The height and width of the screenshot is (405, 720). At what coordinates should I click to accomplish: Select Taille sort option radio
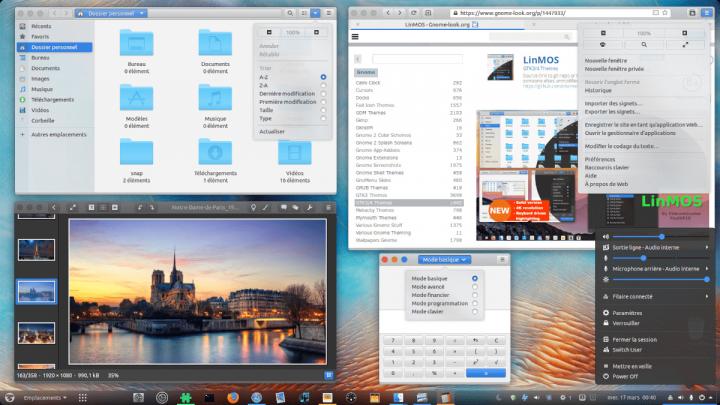click(323, 110)
